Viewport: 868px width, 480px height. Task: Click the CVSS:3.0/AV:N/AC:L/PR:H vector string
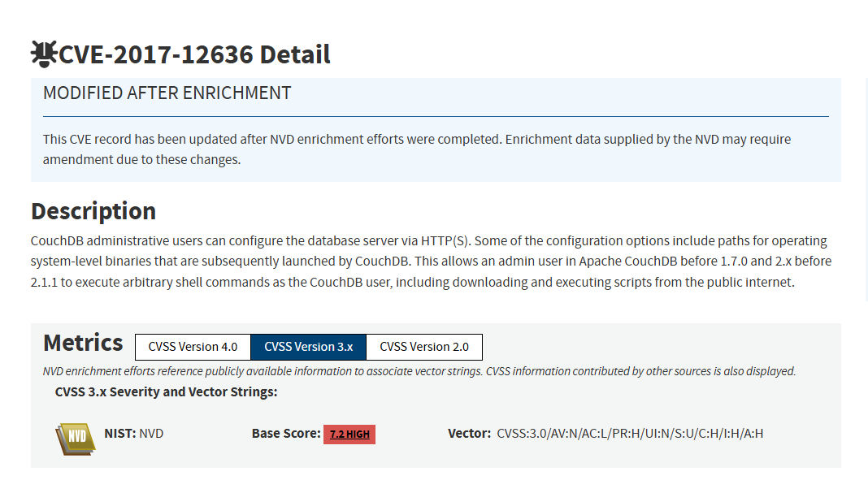630,434
